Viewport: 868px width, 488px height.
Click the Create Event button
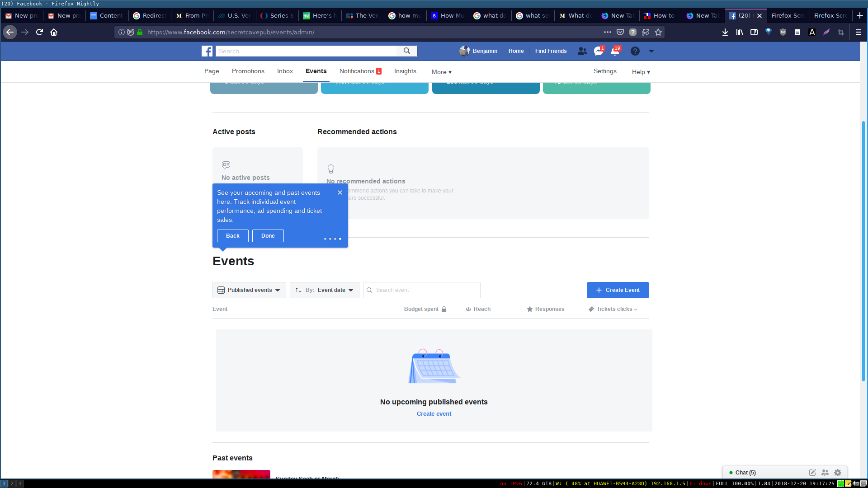[618, 290]
